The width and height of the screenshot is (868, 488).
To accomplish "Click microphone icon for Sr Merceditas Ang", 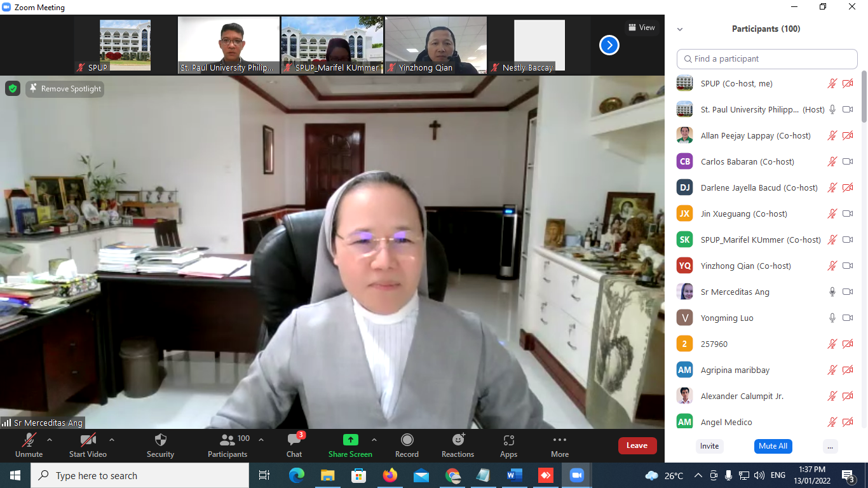I will (x=832, y=292).
